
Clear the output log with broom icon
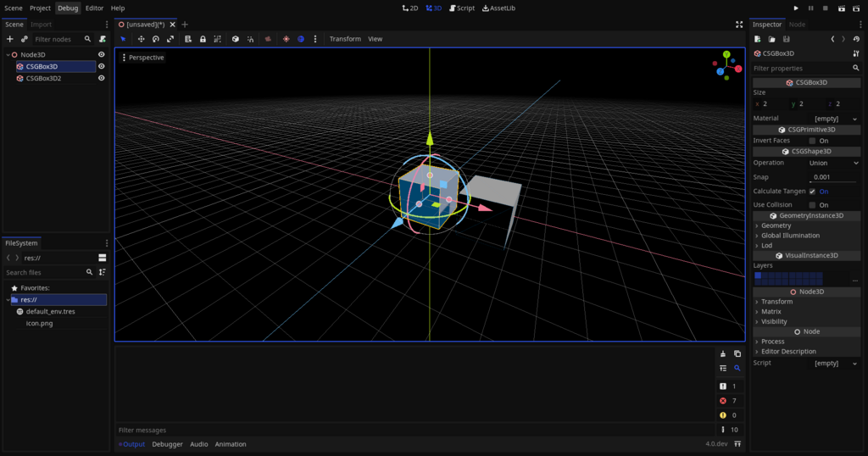[723, 353]
